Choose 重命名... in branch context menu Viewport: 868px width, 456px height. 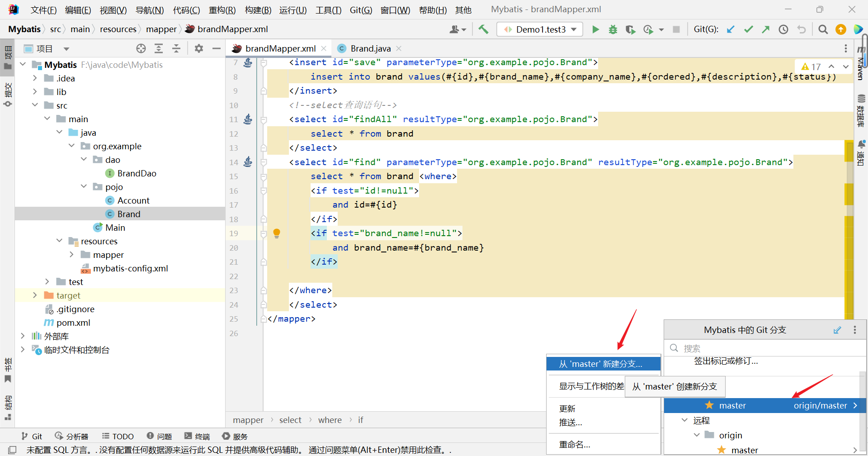pyautogui.click(x=603, y=444)
